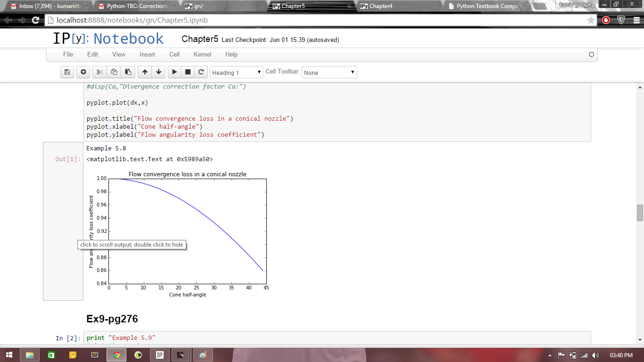Insert cell below with plus icon

coord(83,72)
